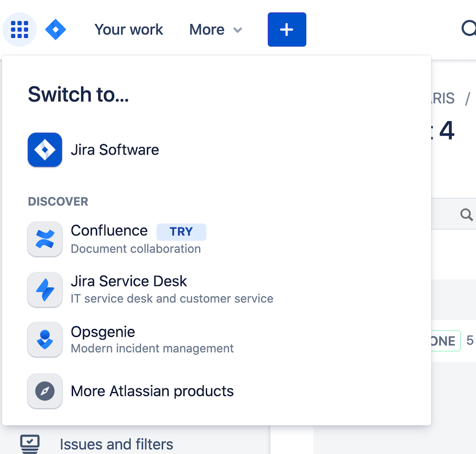Close the app switcher grid icon
This screenshot has height=454, width=476.
pos(19,29)
